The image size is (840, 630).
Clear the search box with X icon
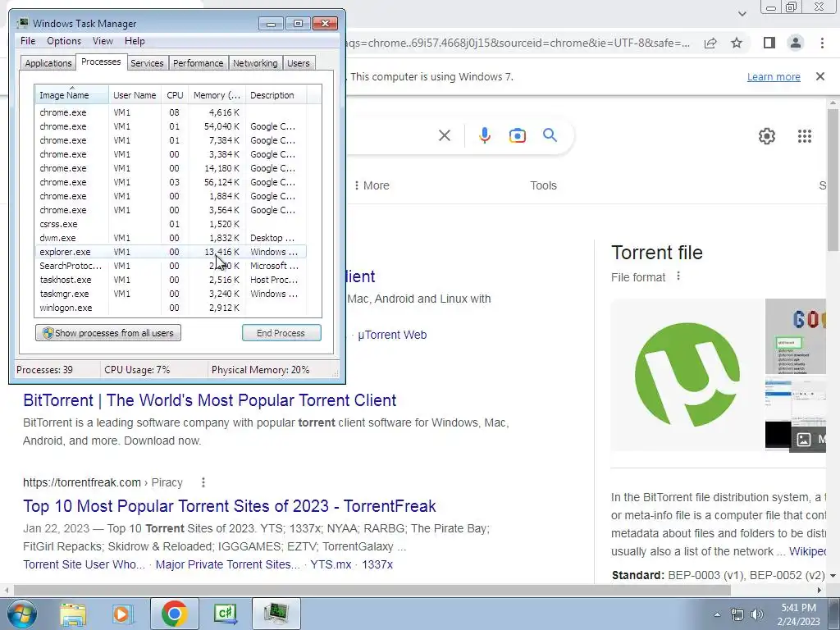pos(444,135)
